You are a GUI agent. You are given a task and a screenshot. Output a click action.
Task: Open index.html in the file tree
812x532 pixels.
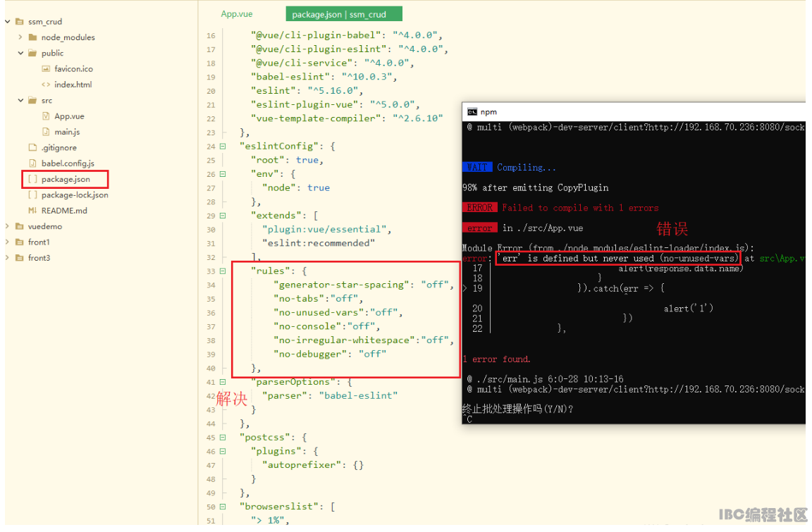(x=73, y=85)
